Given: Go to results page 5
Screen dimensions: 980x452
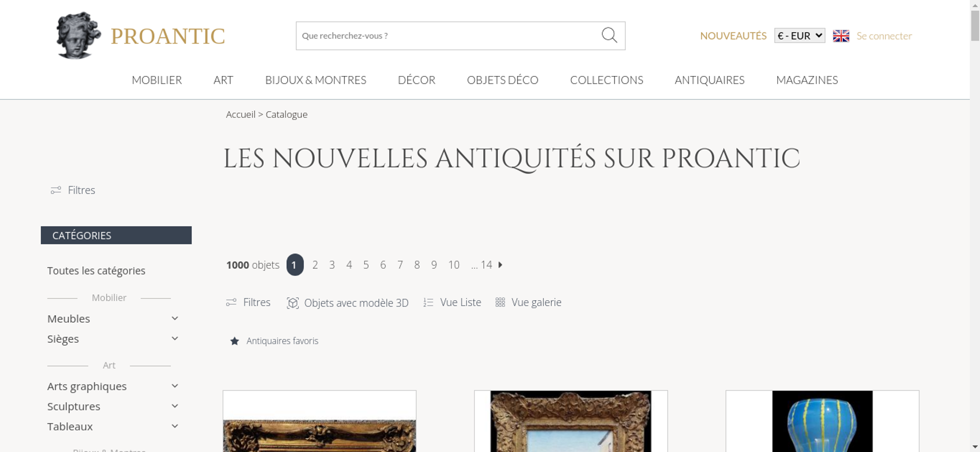Looking at the screenshot, I should pyautogui.click(x=366, y=265).
